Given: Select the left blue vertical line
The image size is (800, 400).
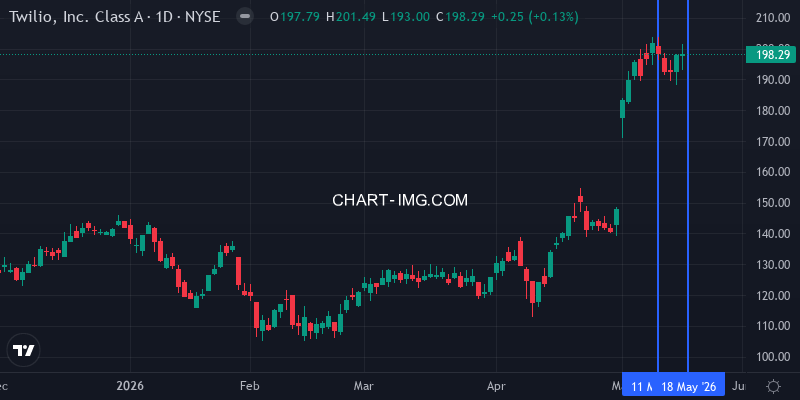Looking at the screenshot, I should (658, 186).
